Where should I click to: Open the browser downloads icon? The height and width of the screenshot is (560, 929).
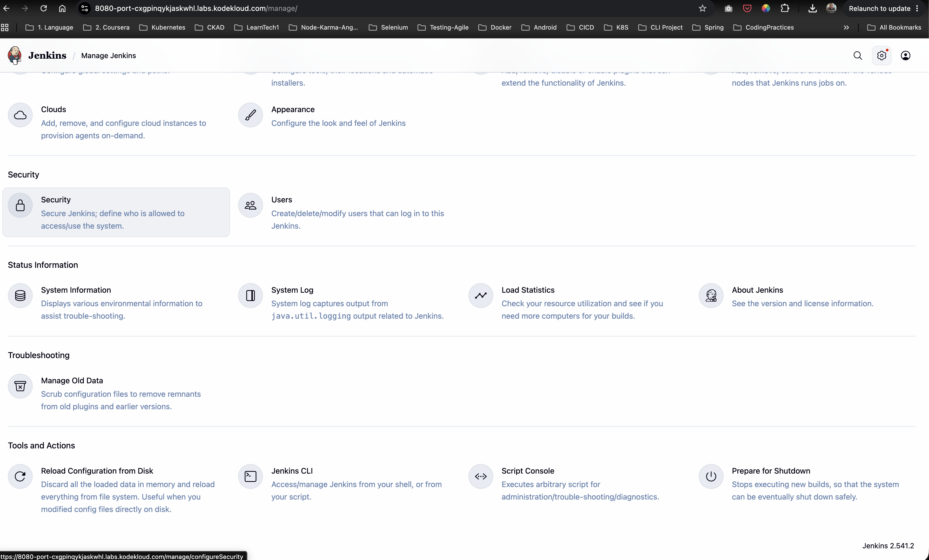[812, 8]
